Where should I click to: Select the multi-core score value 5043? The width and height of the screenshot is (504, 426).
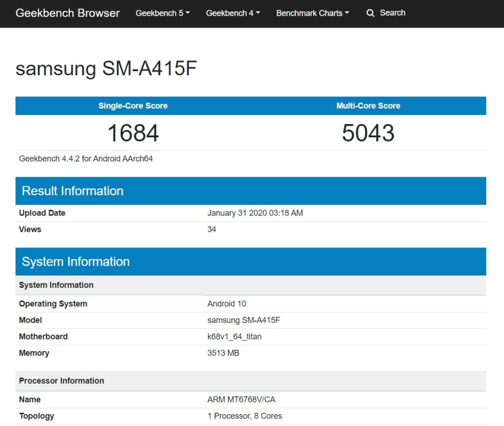click(368, 133)
